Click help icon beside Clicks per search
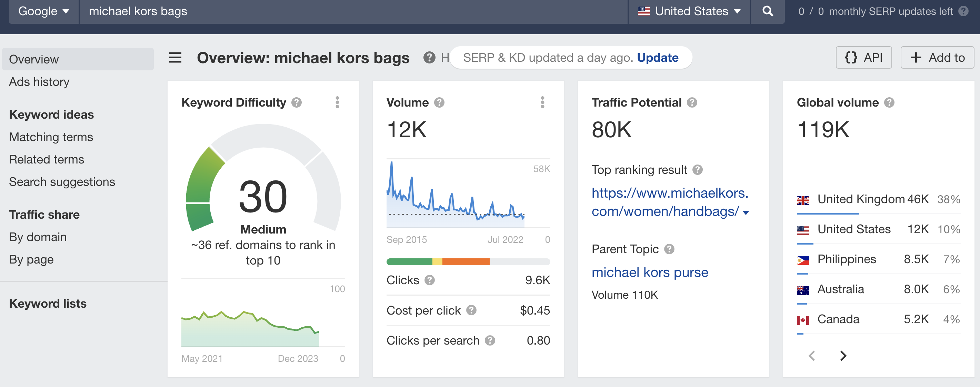This screenshot has height=387, width=980. [490, 340]
